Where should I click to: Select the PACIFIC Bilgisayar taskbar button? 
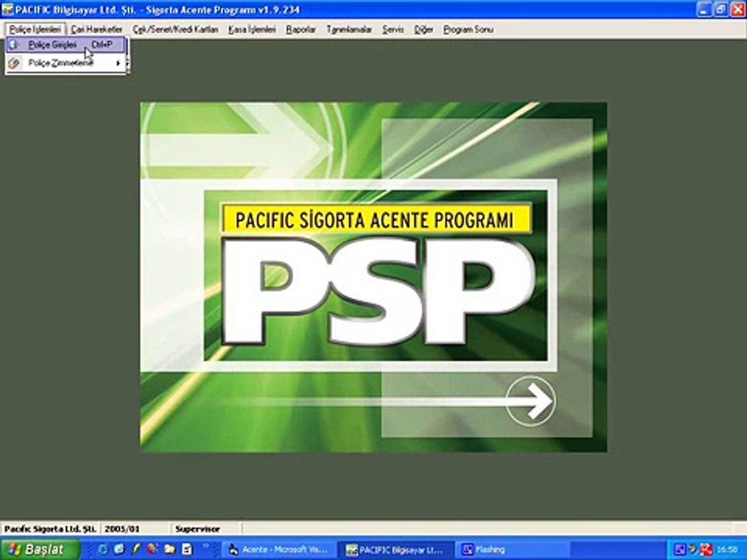[x=396, y=550]
